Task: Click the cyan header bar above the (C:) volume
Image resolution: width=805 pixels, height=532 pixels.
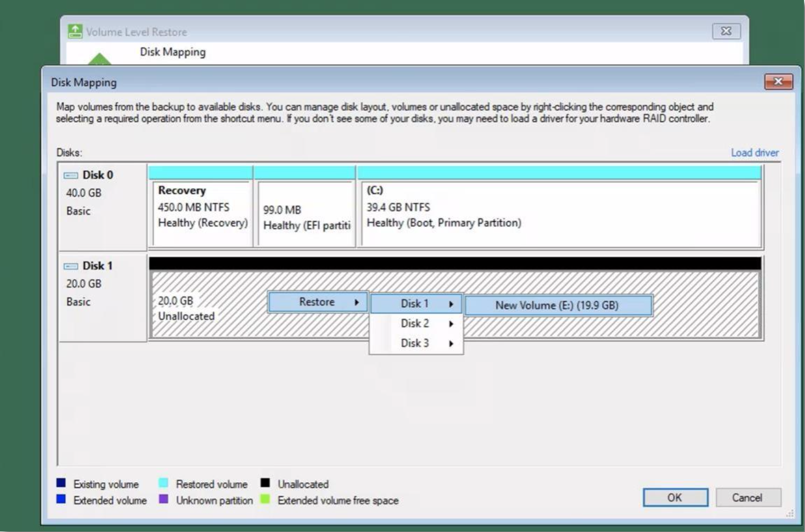Action: click(559, 172)
